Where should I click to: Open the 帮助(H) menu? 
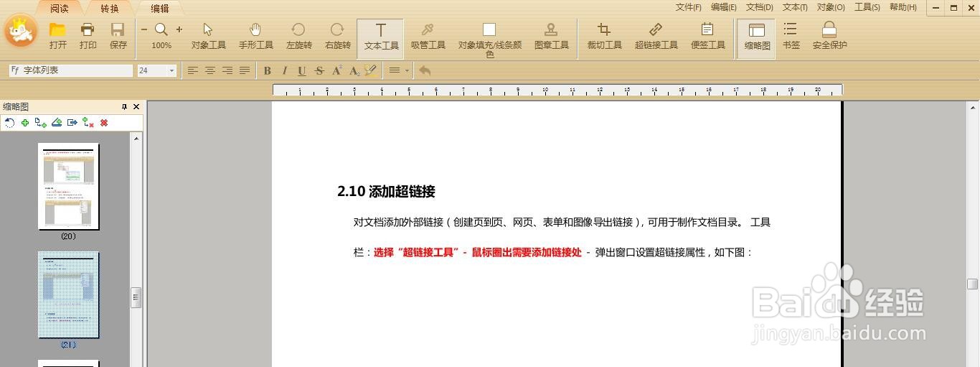[903, 7]
